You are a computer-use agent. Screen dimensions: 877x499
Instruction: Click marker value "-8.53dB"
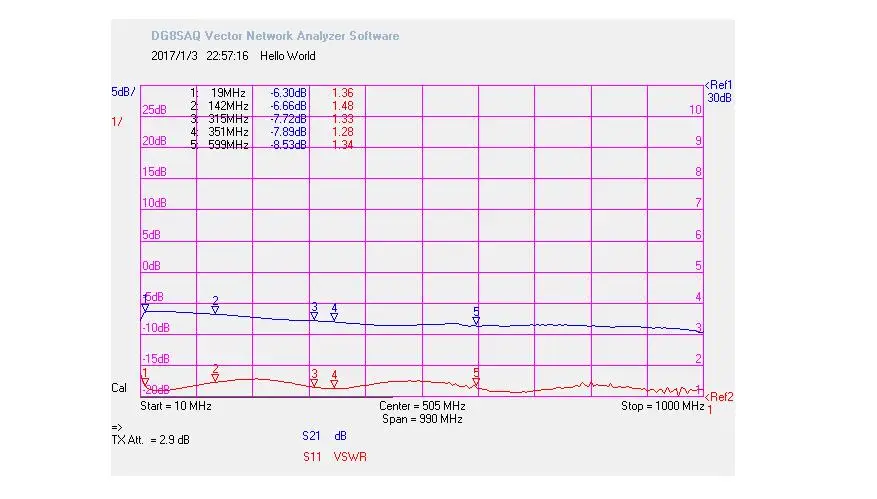pyautogui.click(x=289, y=144)
